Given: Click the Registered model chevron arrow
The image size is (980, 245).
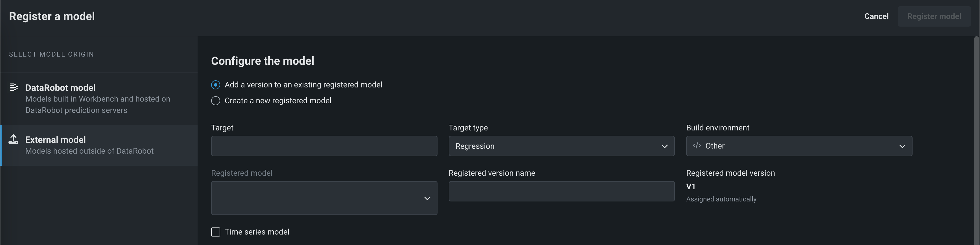Looking at the screenshot, I should (x=427, y=198).
